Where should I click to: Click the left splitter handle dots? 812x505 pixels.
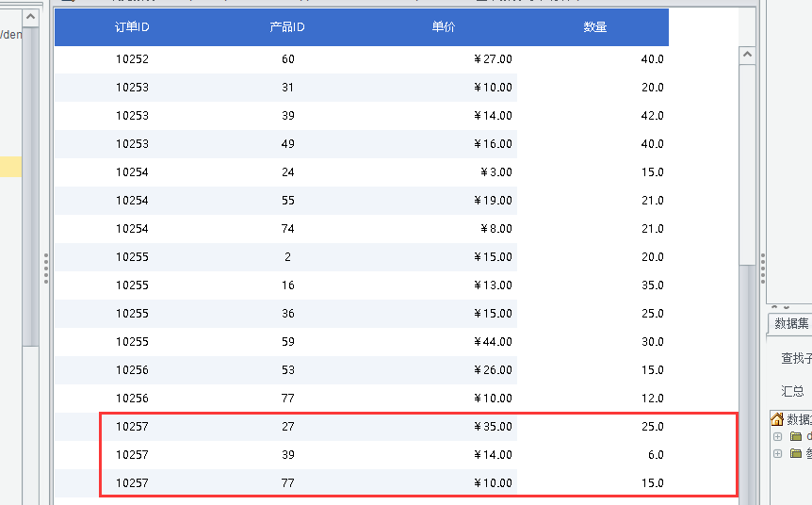(x=45, y=268)
